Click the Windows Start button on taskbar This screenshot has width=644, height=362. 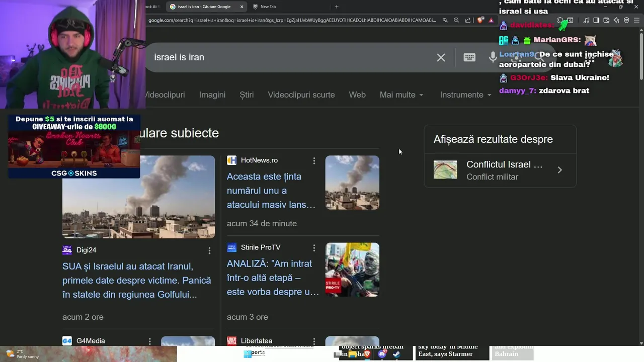tap(247, 354)
